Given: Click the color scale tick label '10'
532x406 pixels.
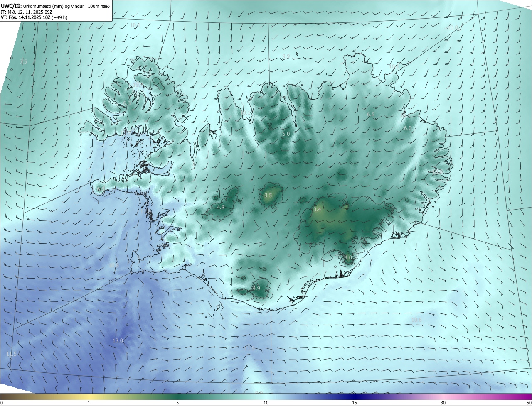Looking at the screenshot, I should pos(266,403).
